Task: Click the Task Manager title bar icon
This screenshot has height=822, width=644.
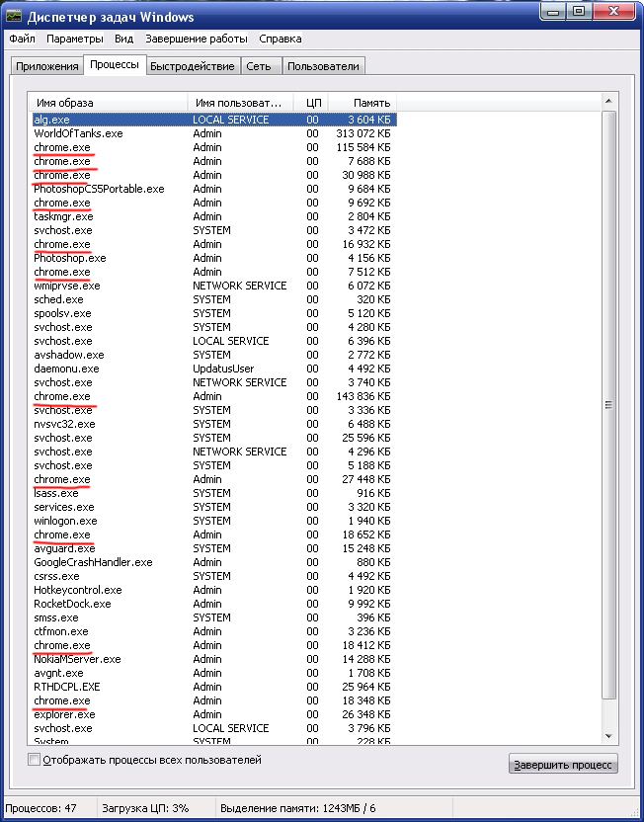Action: coord(14,16)
